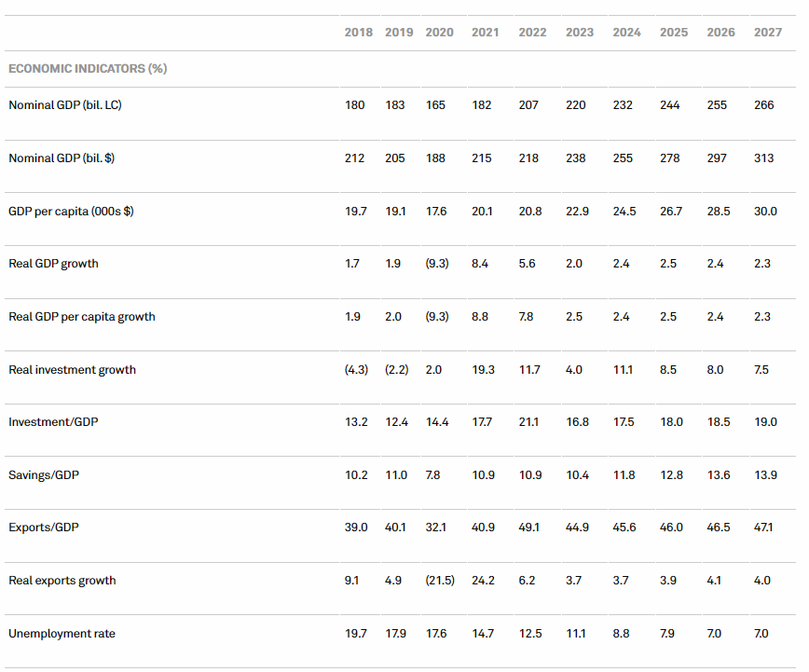This screenshot has height=672, width=809.
Task: Select the 2023 column header
Action: (580, 33)
